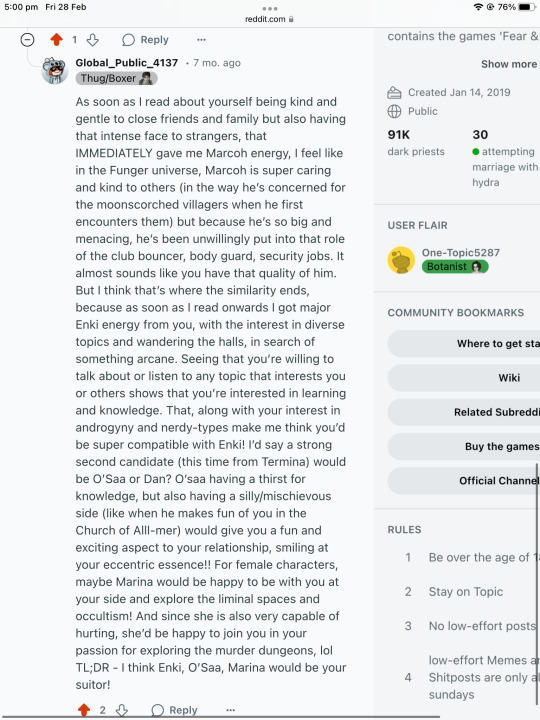Image resolution: width=540 pixels, height=720 pixels.
Task: Collapse the comment thread with minus icon
Action: pyautogui.click(x=28, y=40)
